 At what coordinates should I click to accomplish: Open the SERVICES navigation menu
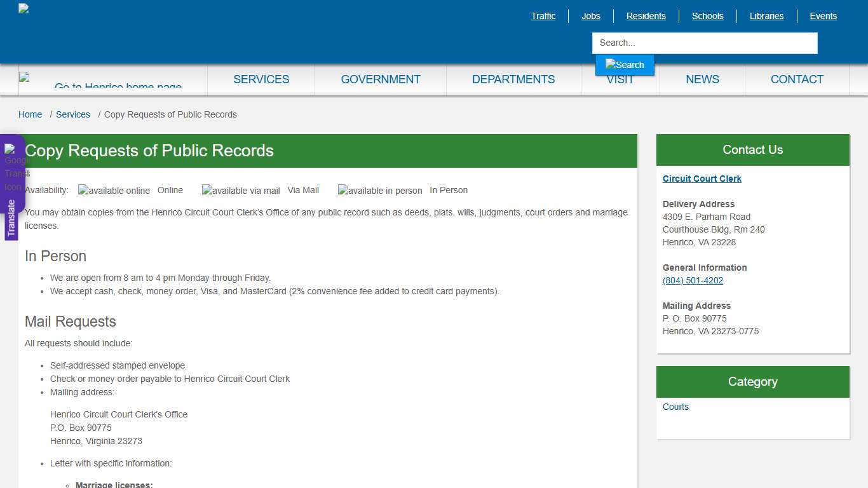261,79
